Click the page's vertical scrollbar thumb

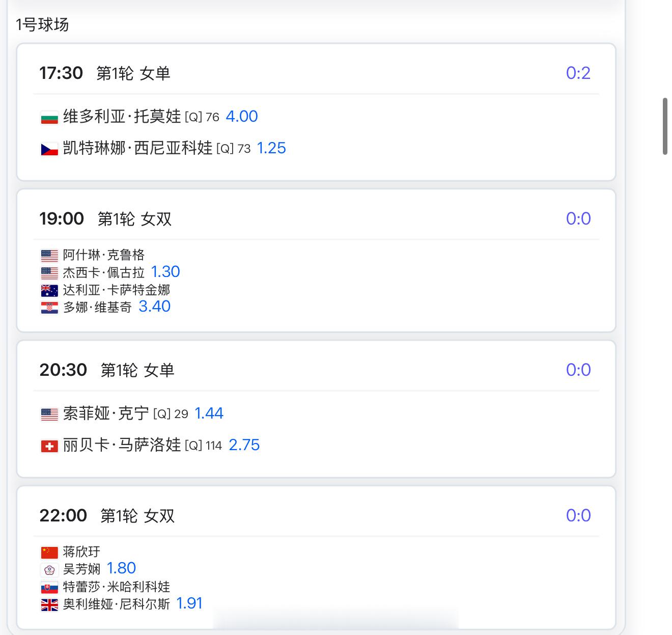click(665, 126)
